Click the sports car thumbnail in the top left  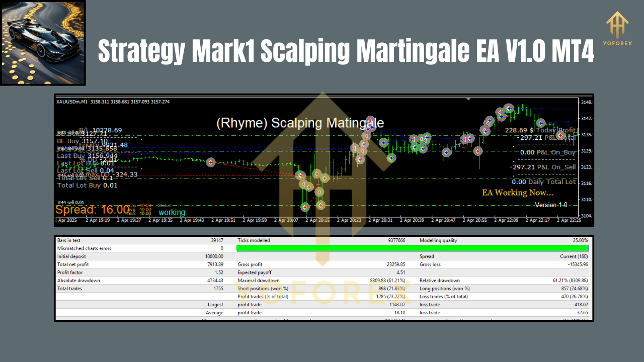(x=43, y=43)
